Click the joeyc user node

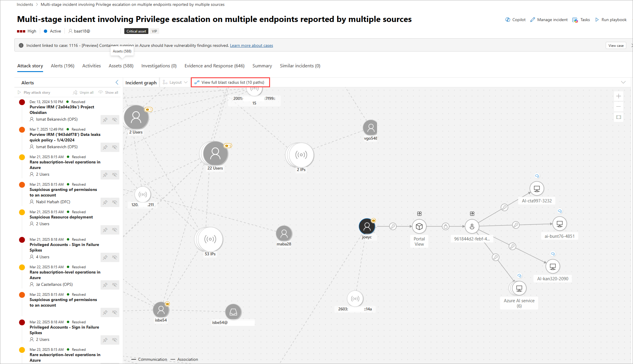point(367,226)
